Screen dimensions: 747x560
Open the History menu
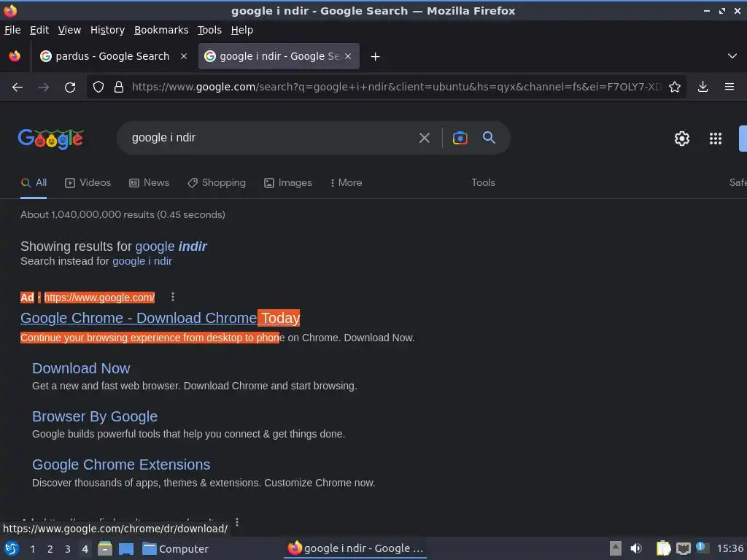[x=108, y=30]
